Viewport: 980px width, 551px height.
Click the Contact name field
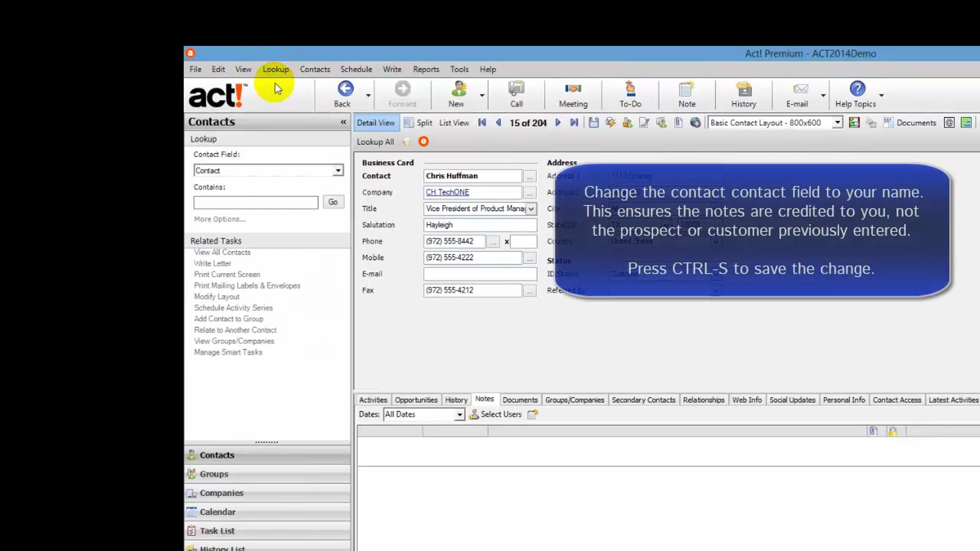tap(472, 176)
